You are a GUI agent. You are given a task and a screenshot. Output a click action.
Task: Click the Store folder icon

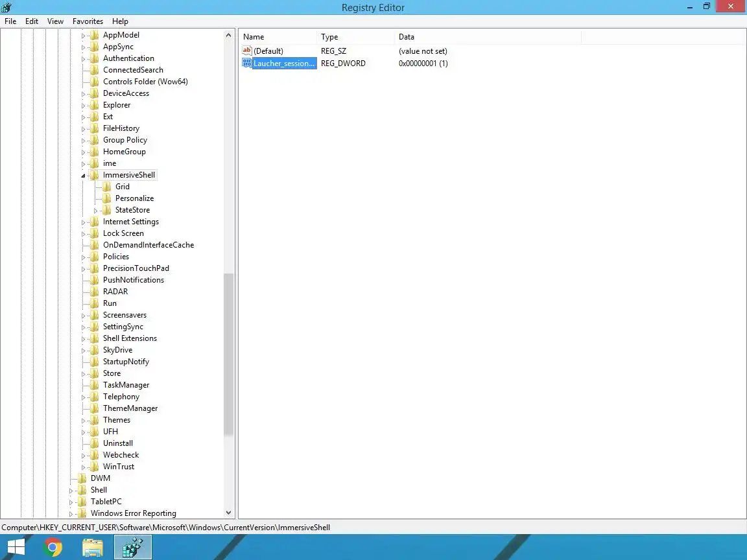tap(94, 373)
